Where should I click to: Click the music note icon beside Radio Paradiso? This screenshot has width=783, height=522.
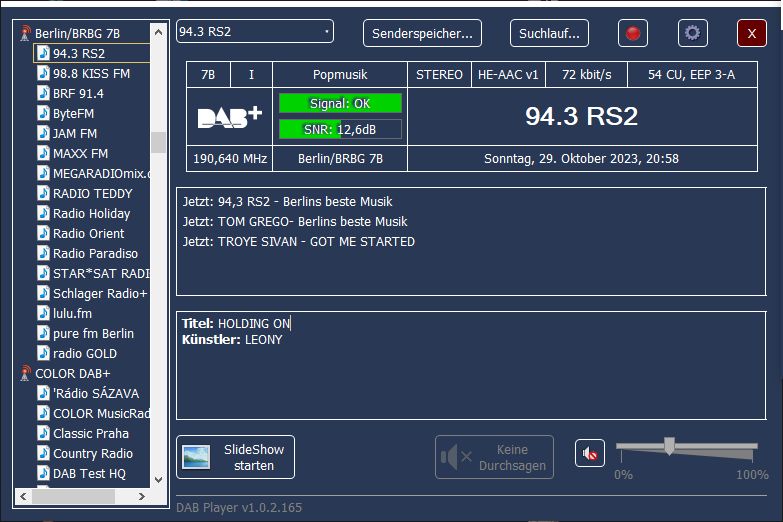click(x=43, y=253)
